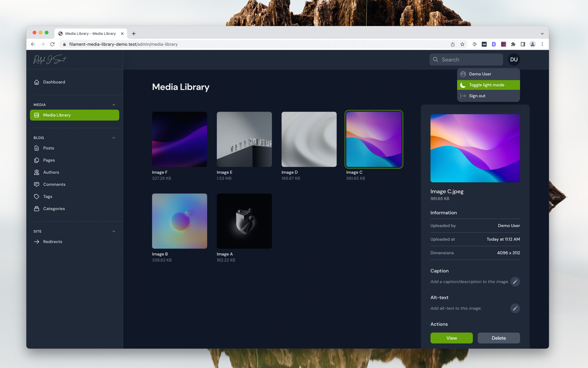The image size is (588, 368).
Task: Open a new browser tab with plus
Action: click(134, 34)
